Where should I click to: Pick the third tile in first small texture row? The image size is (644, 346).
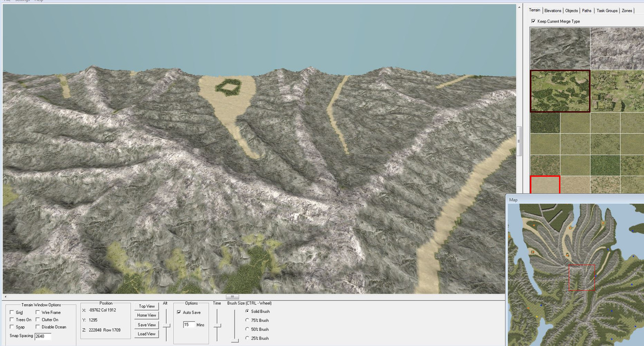(605, 123)
